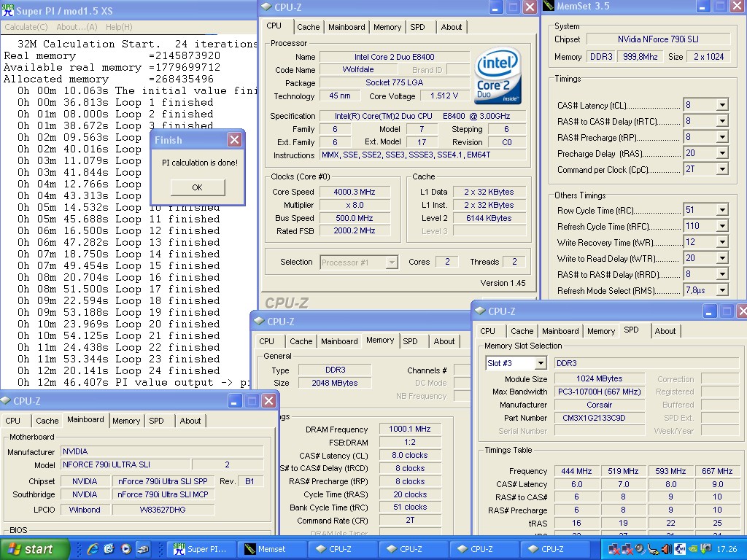Select the SPD tab in the CPU-Z Motherboard info window
The width and height of the screenshot is (747, 560).
tap(156, 421)
